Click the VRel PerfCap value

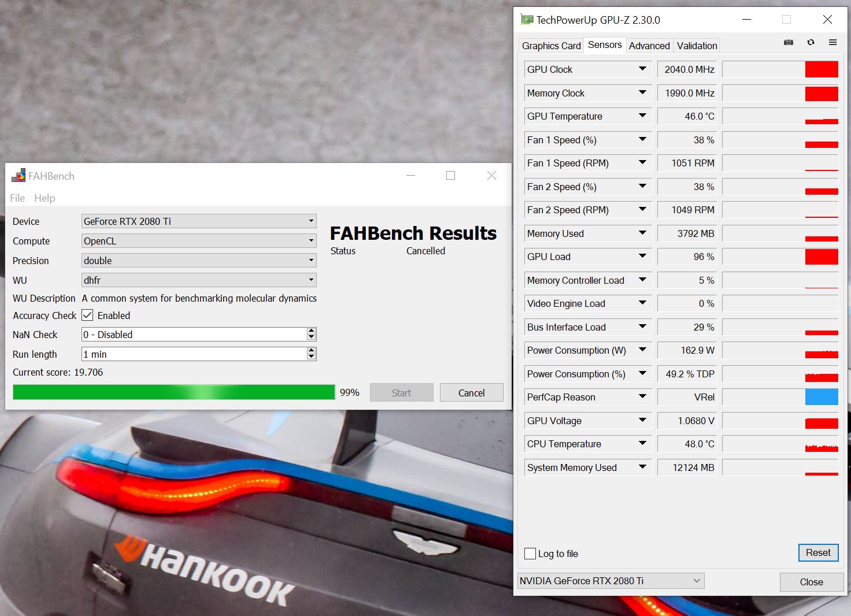[x=687, y=397]
